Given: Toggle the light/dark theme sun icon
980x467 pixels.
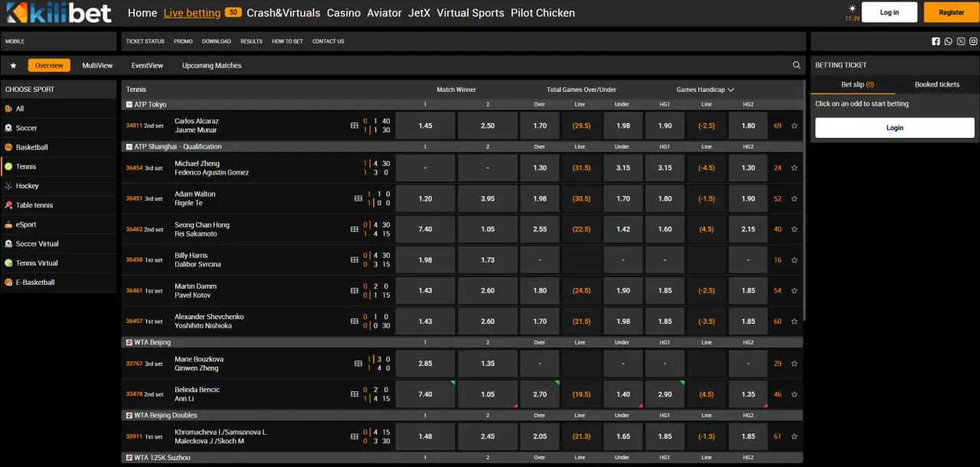Looking at the screenshot, I should (x=852, y=8).
